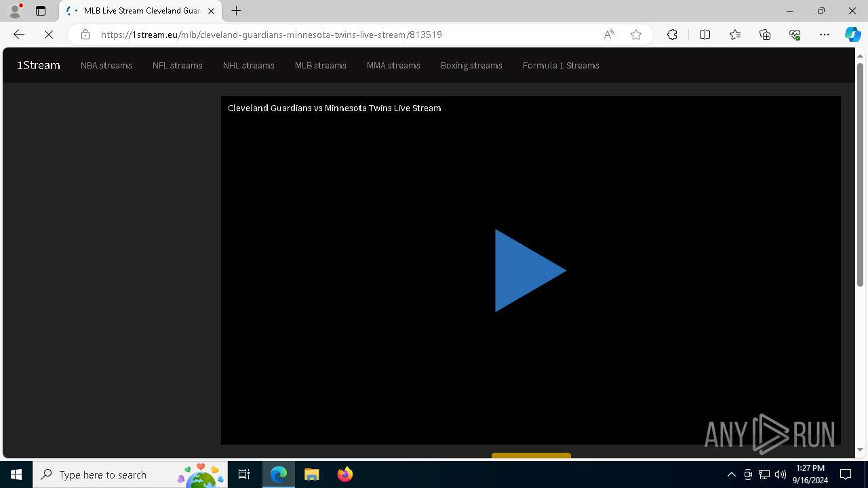Open the Extensions puzzle icon
The height and width of the screenshot is (488, 868).
672,35
